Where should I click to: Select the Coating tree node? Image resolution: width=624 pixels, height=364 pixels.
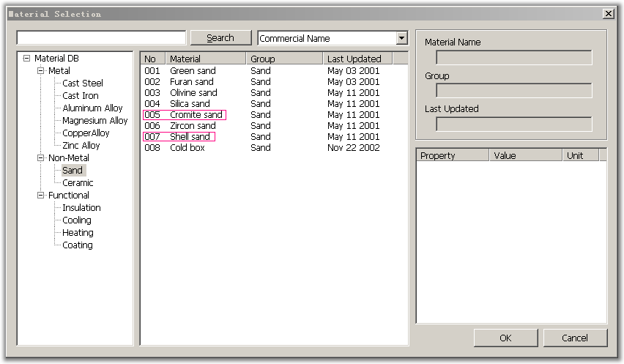[x=78, y=245]
